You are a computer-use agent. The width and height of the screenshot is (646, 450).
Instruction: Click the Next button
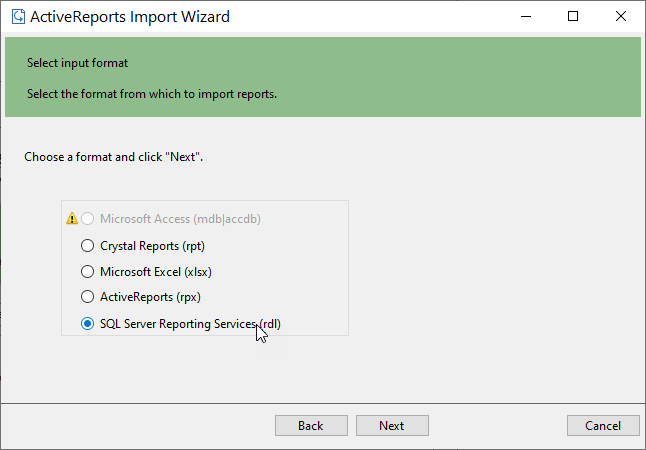392,425
